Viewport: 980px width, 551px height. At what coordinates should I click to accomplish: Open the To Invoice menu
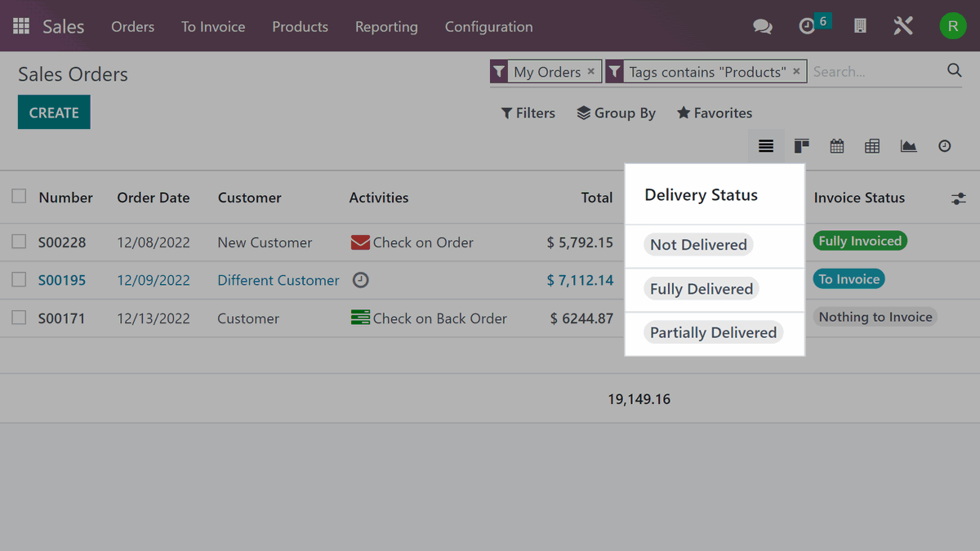point(213,26)
